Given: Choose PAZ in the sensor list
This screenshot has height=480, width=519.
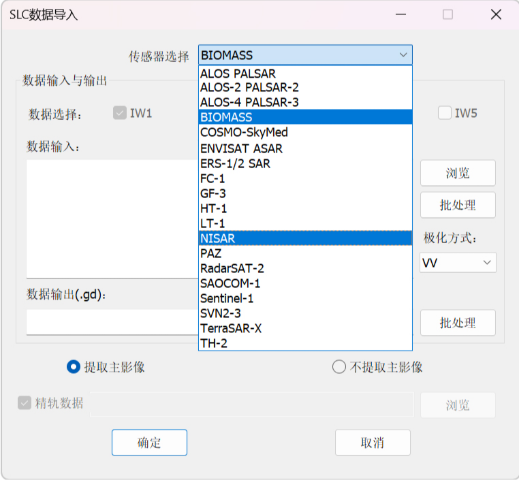Looking at the screenshot, I should [x=305, y=253].
